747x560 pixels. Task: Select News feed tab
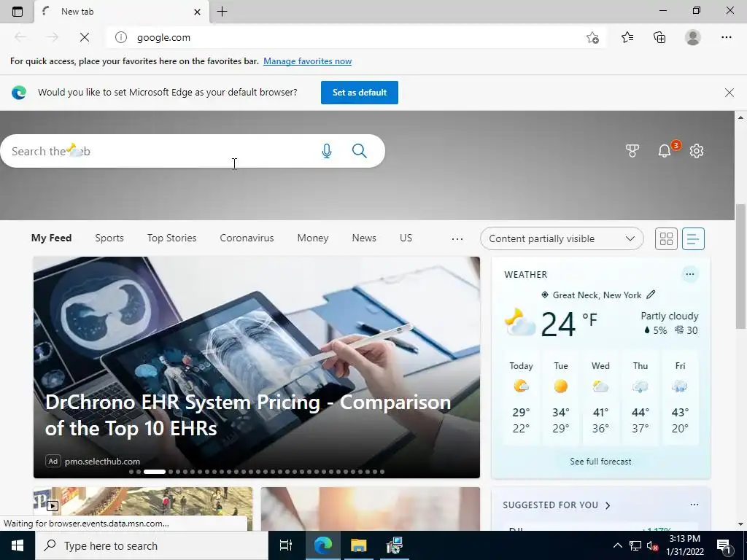(364, 238)
